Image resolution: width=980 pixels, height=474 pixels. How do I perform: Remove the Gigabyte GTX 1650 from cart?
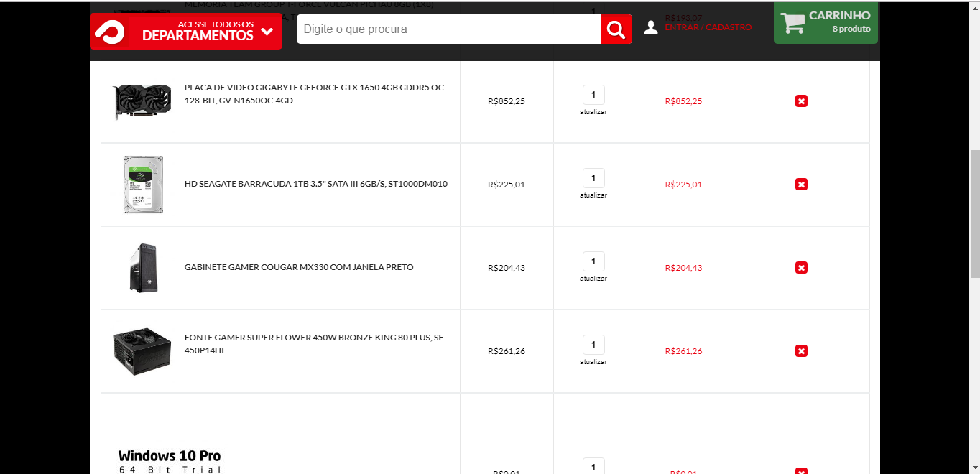(x=801, y=101)
